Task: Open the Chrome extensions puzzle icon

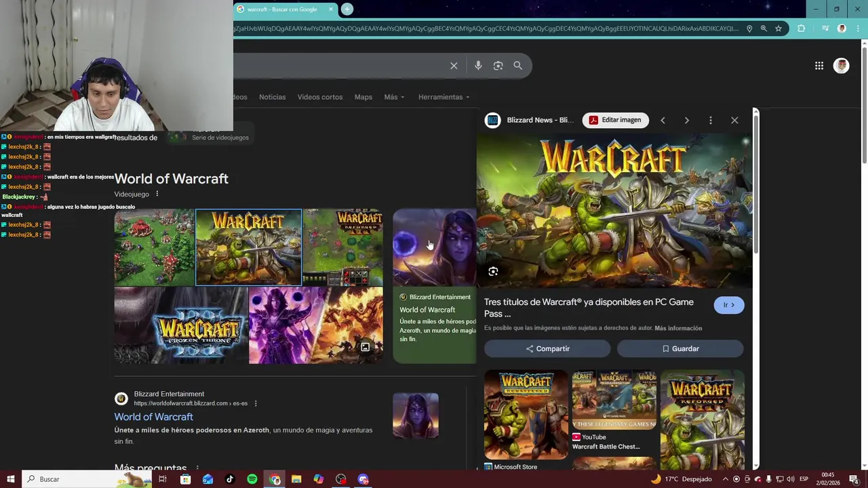Action: coord(801,28)
